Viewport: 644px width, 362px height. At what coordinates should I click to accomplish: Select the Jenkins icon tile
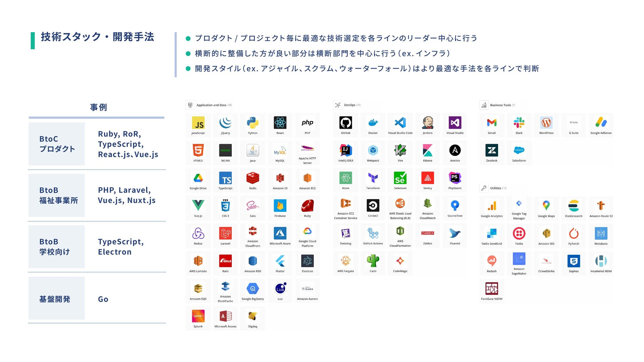click(x=428, y=123)
